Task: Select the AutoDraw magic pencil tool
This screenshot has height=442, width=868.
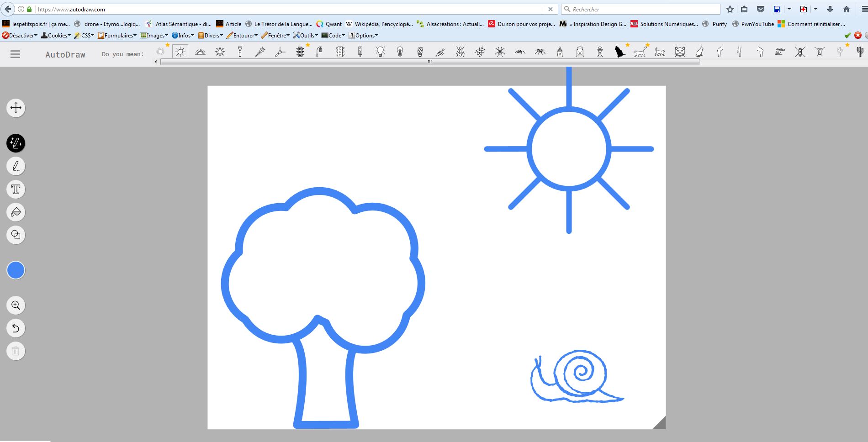Action: [16, 143]
